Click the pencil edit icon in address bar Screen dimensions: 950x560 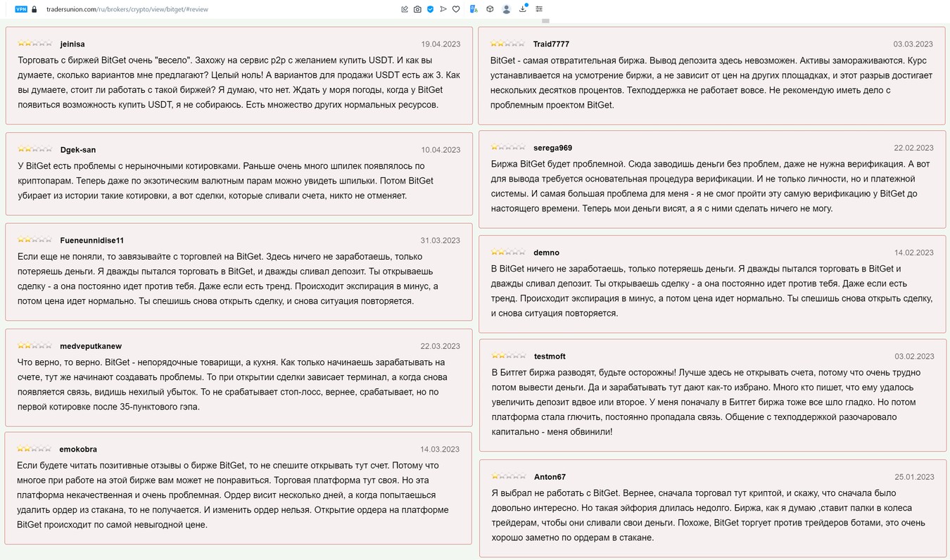coord(405,9)
